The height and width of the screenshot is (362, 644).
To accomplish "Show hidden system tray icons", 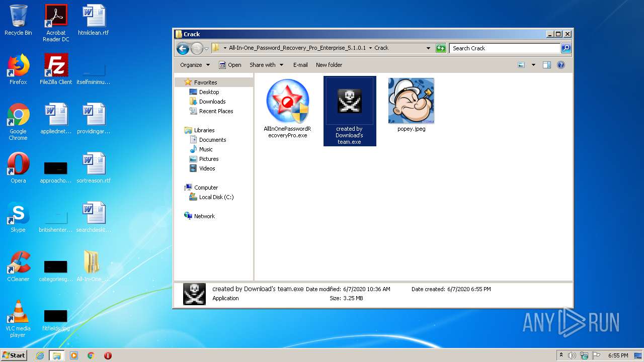I will (x=561, y=355).
